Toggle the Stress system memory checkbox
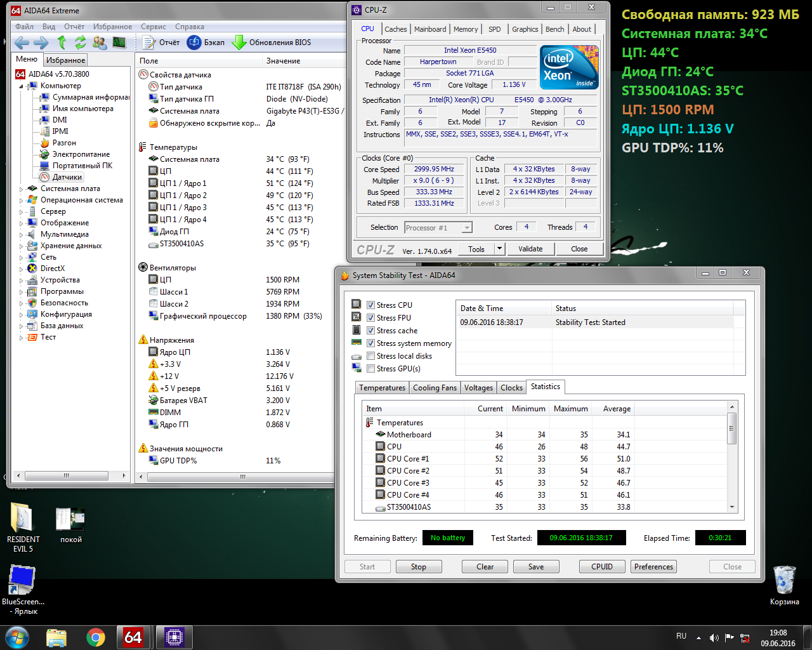The width and height of the screenshot is (812, 650). click(x=371, y=343)
